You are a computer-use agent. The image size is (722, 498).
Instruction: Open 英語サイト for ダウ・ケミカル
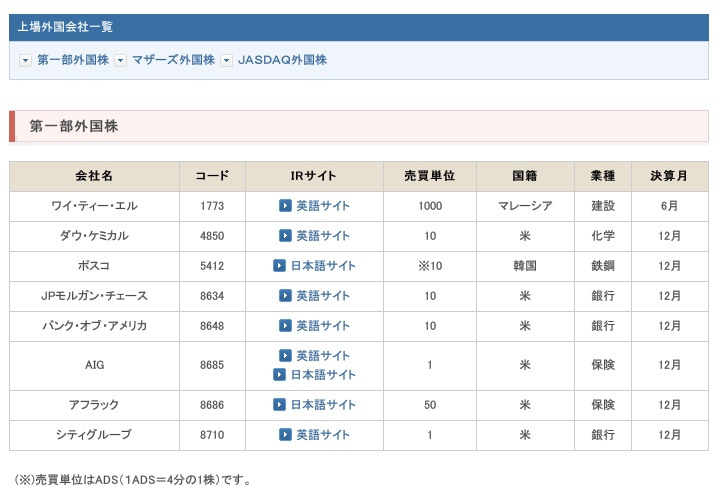pos(323,236)
